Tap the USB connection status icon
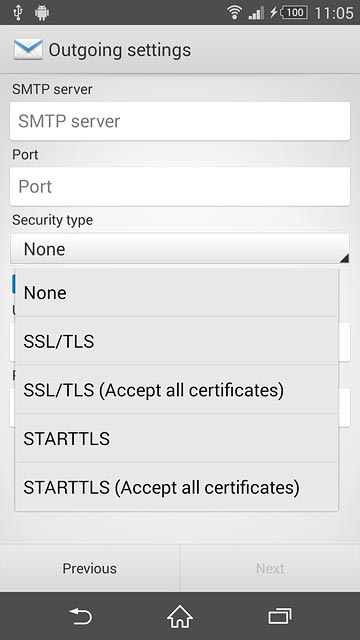 [x=17, y=13]
